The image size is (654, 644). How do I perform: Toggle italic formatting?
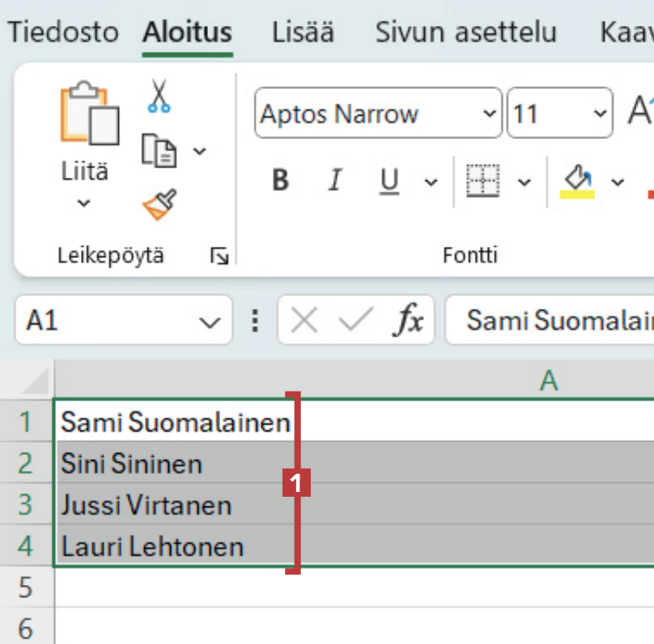click(x=334, y=180)
